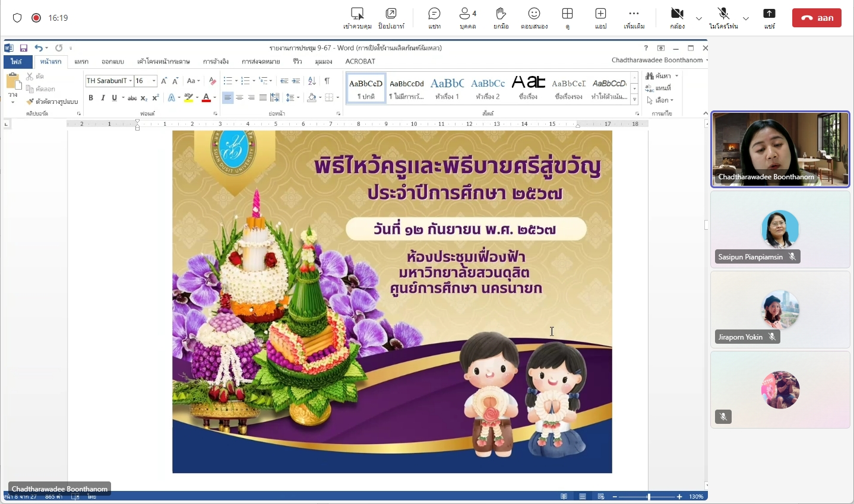The height and width of the screenshot is (504, 854).
Task: Sort the selection with the A-Z icon
Action: pos(312,81)
